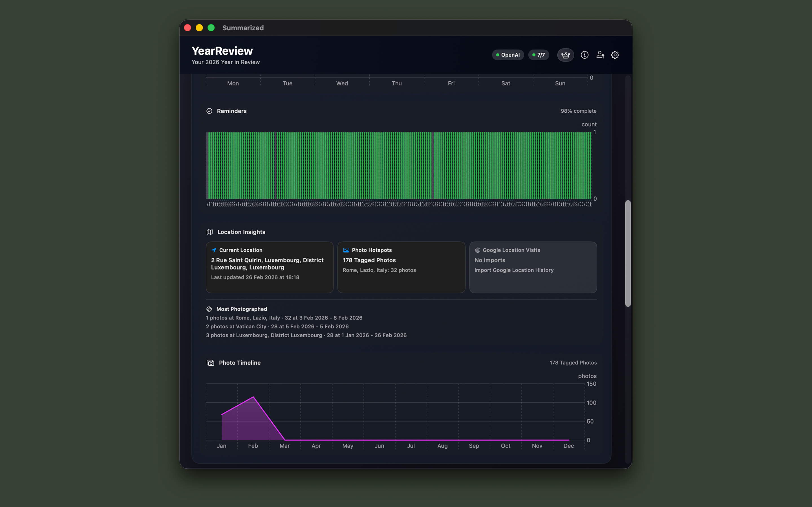Click the Reminders checkmark icon

(209, 111)
